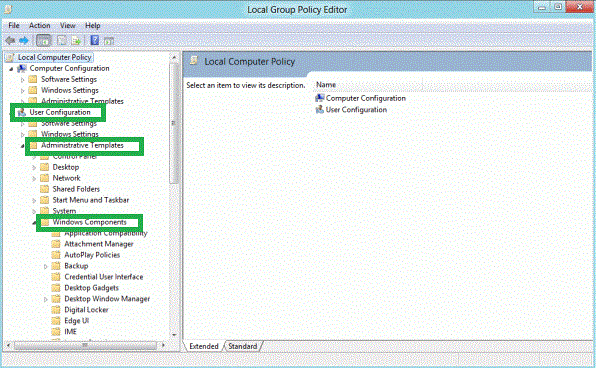Select Local Computer Policy root node
The image size is (596, 368).
(55, 57)
